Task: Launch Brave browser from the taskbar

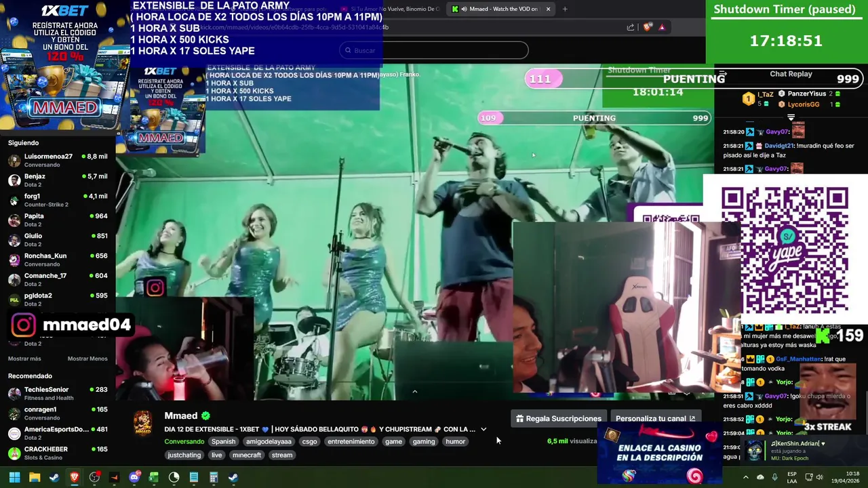Action: point(75,477)
